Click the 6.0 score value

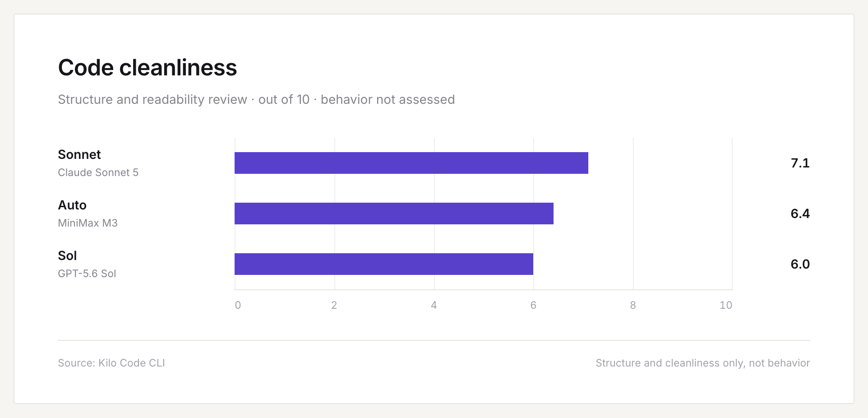(x=800, y=264)
